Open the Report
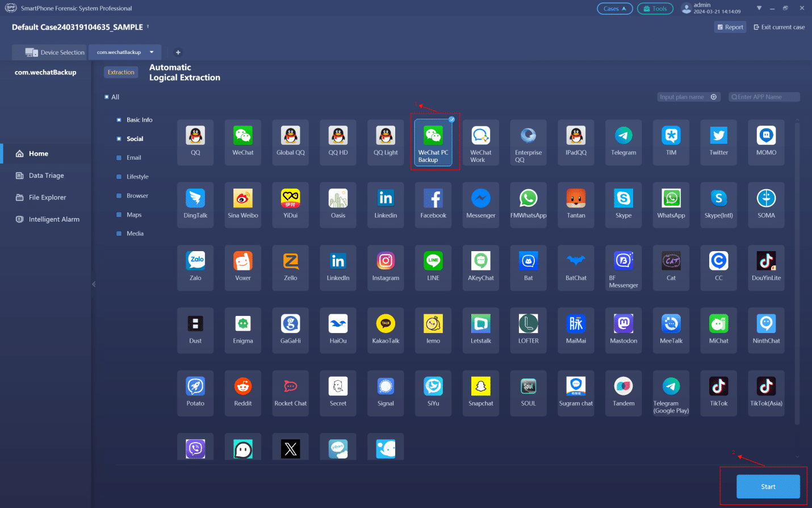The height and width of the screenshot is (508, 812). click(730, 27)
